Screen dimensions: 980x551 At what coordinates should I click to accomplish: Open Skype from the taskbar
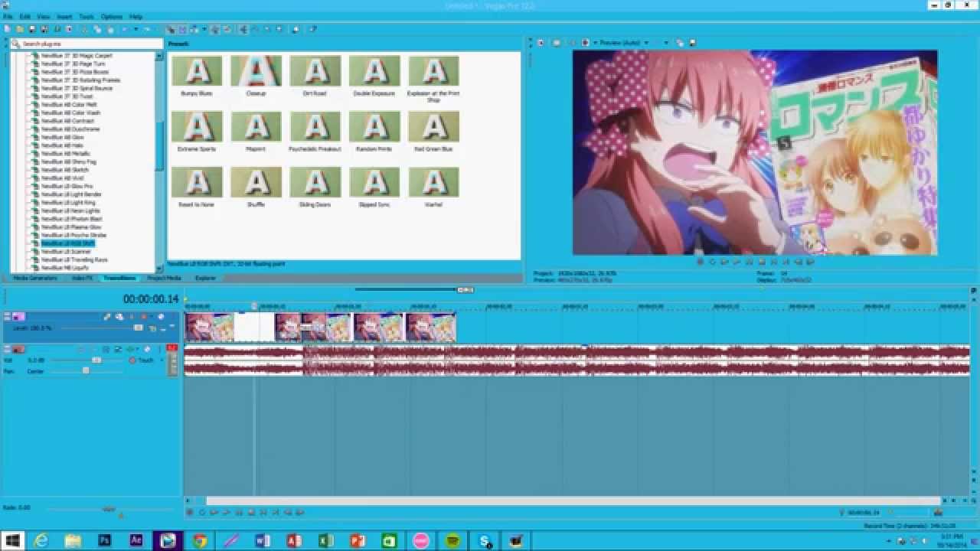[484, 540]
